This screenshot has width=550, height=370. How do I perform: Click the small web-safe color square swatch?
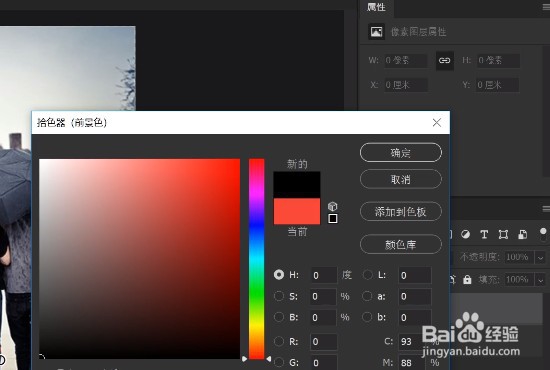[333, 218]
